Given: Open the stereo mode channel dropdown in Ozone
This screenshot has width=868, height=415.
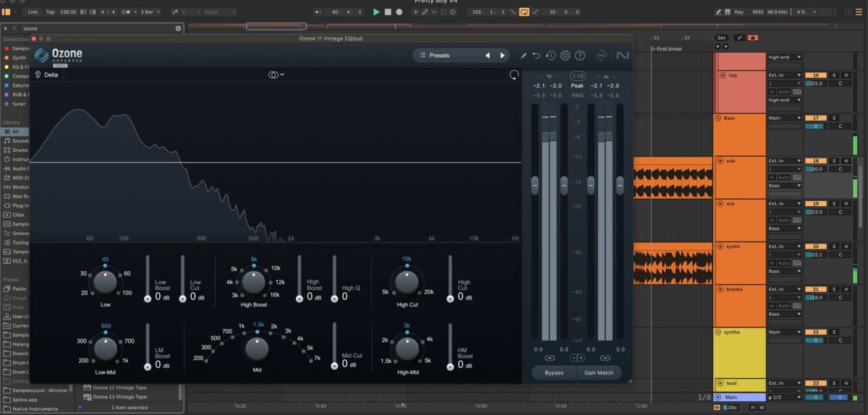Looking at the screenshot, I should pyautogui.click(x=276, y=74).
